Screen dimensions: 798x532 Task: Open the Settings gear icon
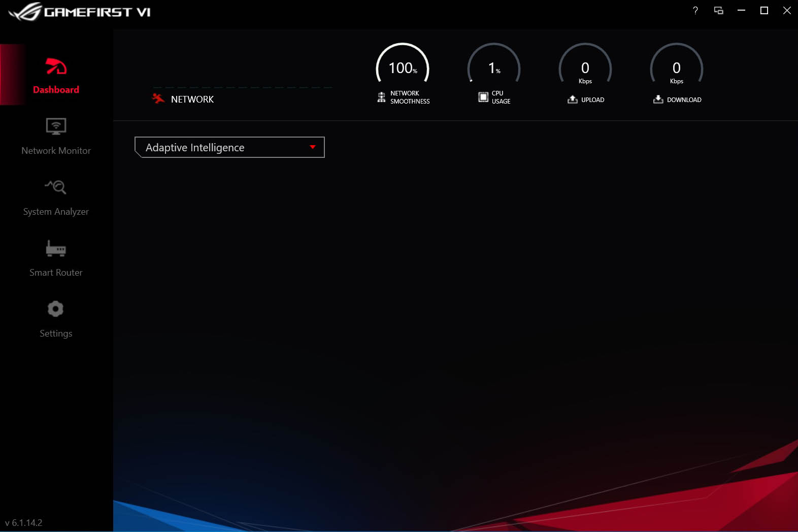pyautogui.click(x=55, y=309)
